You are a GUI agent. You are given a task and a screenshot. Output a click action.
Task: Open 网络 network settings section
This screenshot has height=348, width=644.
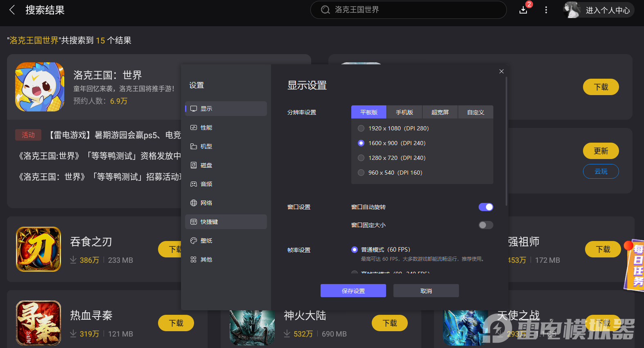[x=226, y=203]
